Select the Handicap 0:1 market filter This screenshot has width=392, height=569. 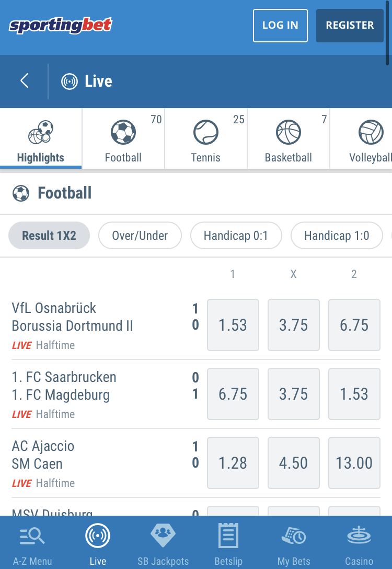236,236
